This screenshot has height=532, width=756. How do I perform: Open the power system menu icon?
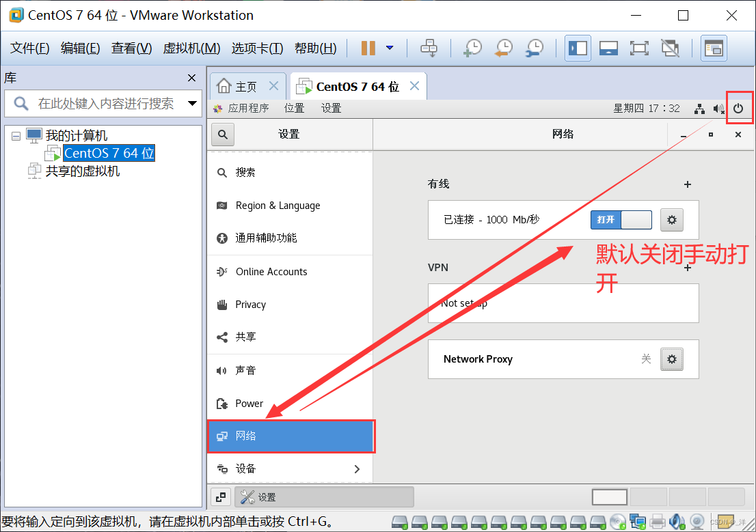point(738,109)
